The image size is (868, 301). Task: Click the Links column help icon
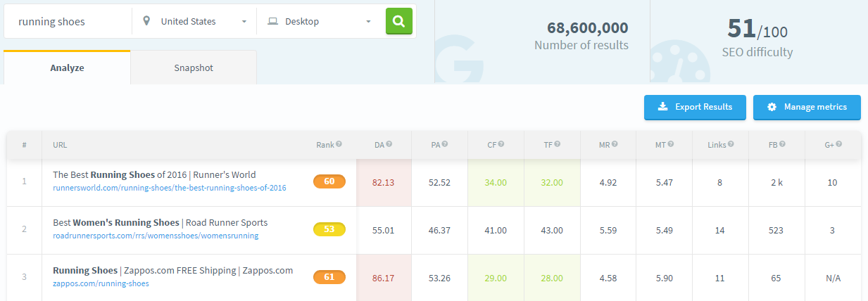[x=731, y=144]
